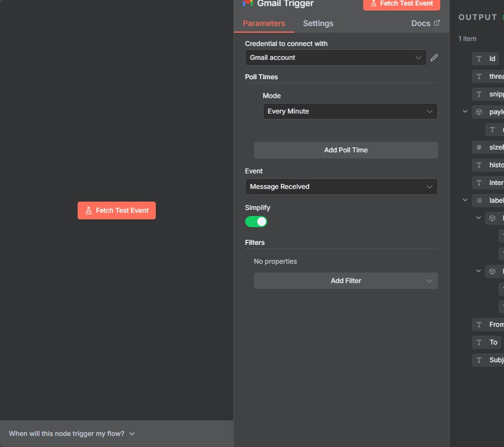Image resolution: width=504 pixels, height=447 pixels.
Task: Switch to the Settings tab
Action: [318, 23]
